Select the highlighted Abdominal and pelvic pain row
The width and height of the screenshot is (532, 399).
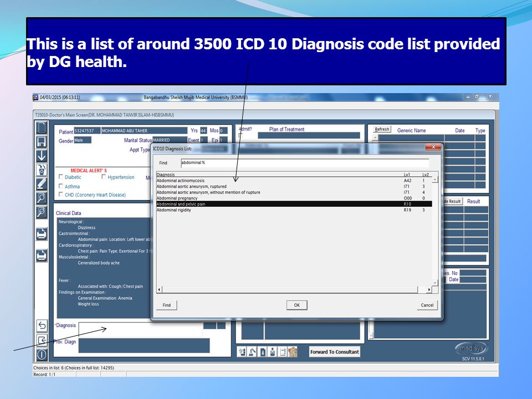point(294,204)
